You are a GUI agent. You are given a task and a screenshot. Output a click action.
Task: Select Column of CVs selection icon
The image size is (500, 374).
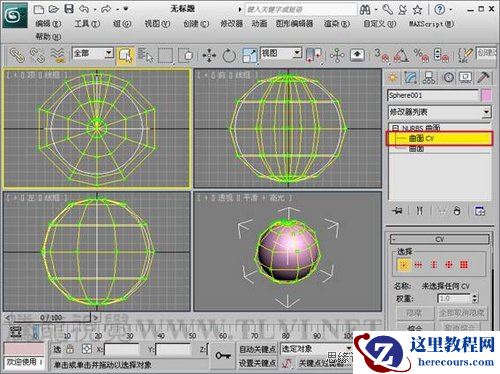click(x=433, y=265)
